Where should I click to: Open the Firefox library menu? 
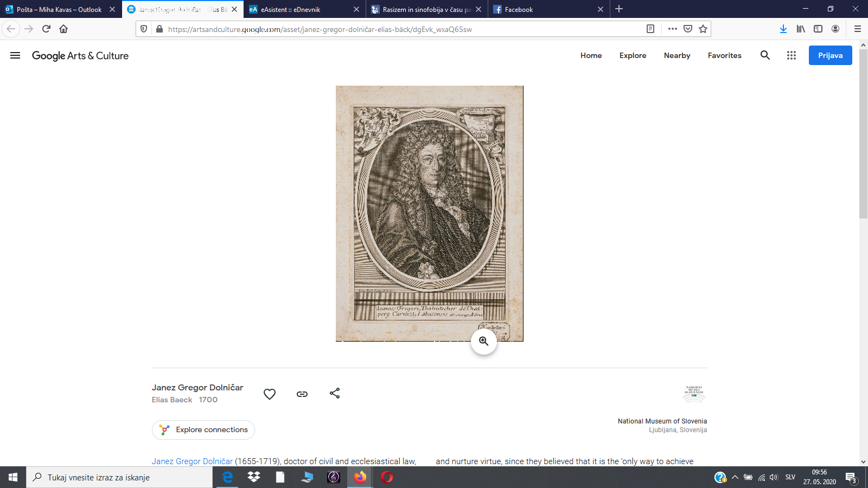coord(801,29)
